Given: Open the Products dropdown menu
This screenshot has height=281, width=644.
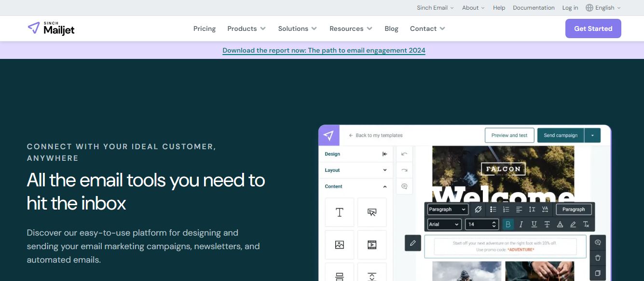Looking at the screenshot, I should pos(247,28).
